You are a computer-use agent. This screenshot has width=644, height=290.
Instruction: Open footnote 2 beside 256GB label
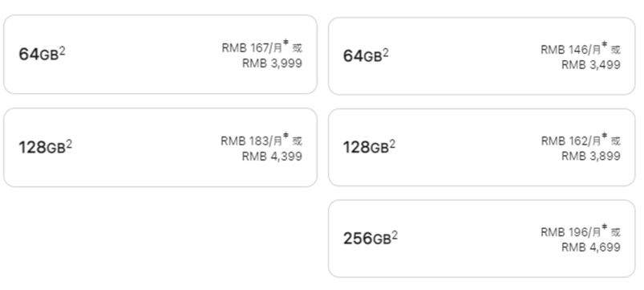(395, 235)
